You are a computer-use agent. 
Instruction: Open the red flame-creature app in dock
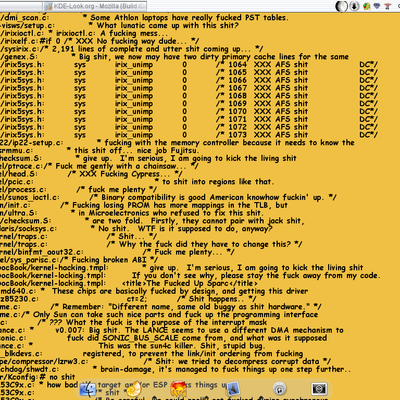[x=178, y=389]
